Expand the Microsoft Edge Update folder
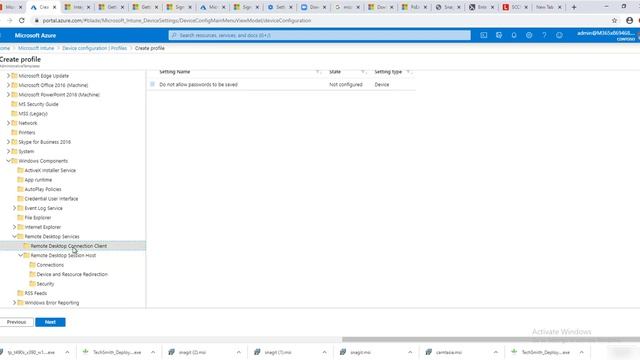The width and height of the screenshot is (640, 360). click(8, 76)
